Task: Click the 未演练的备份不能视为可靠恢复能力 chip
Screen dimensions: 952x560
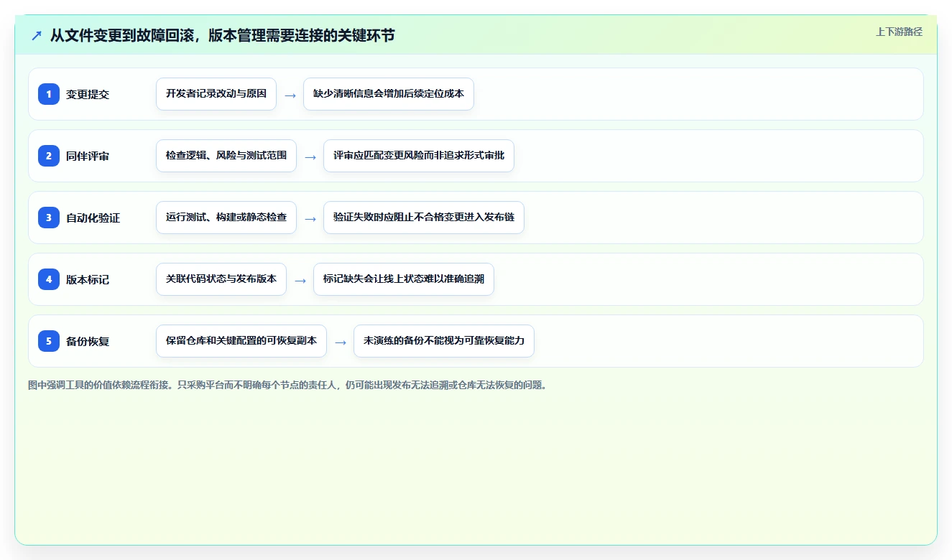Action: click(444, 341)
